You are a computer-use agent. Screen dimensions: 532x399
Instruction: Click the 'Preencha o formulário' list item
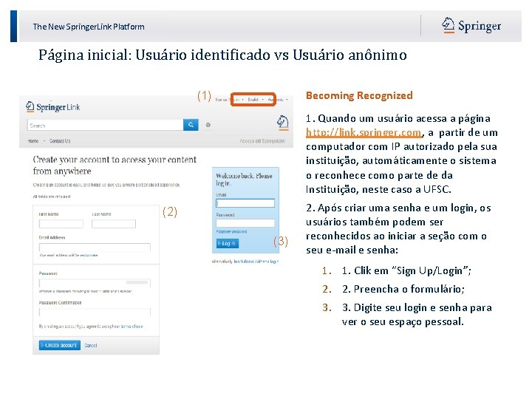click(403, 289)
